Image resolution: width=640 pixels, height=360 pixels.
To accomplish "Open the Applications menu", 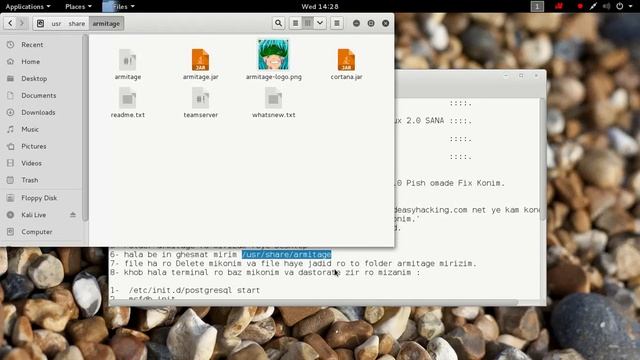I will click(28, 7).
